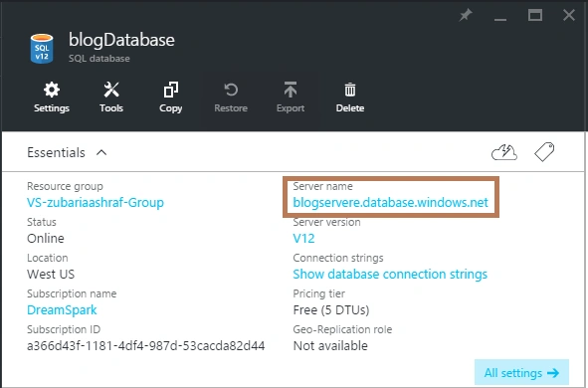Pin the blade with pin icon
The width and height of the screenshot is (588, 388).
click(466, 15)
